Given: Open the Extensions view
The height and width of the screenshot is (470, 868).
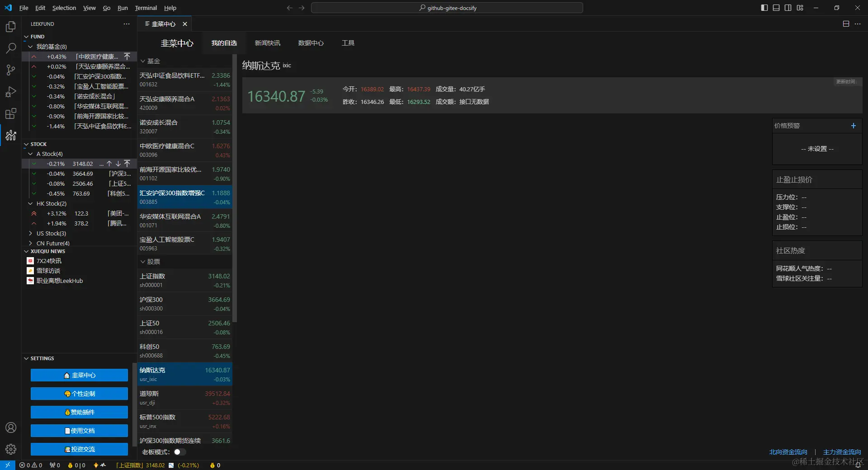Looking at the screenshot, I should [x=11, y=113].
